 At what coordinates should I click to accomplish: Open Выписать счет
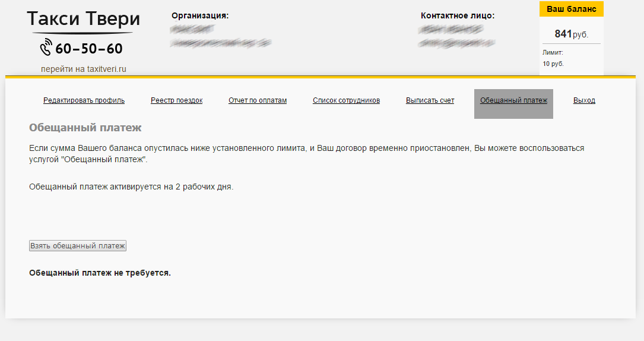pyautogui.click(x=430, y=100)
